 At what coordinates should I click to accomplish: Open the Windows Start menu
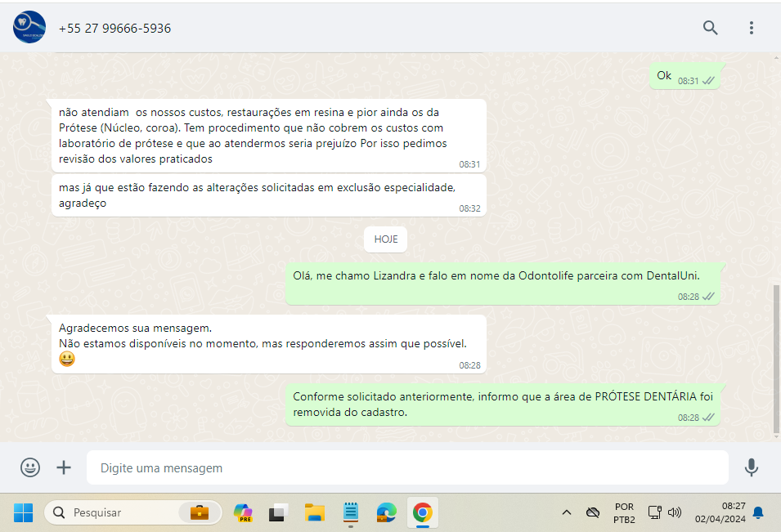(x=23, y=512)
